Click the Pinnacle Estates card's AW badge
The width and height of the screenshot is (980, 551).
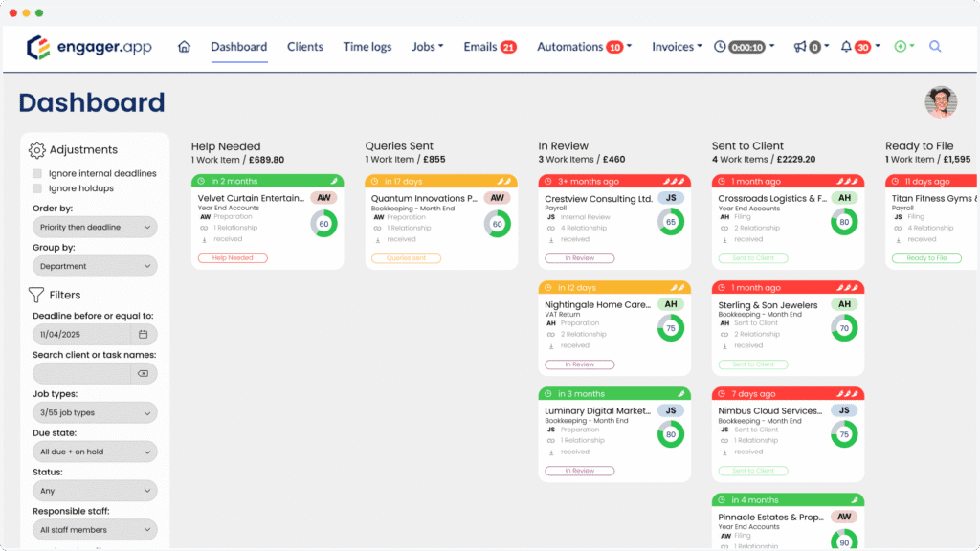tap(844, 517)
